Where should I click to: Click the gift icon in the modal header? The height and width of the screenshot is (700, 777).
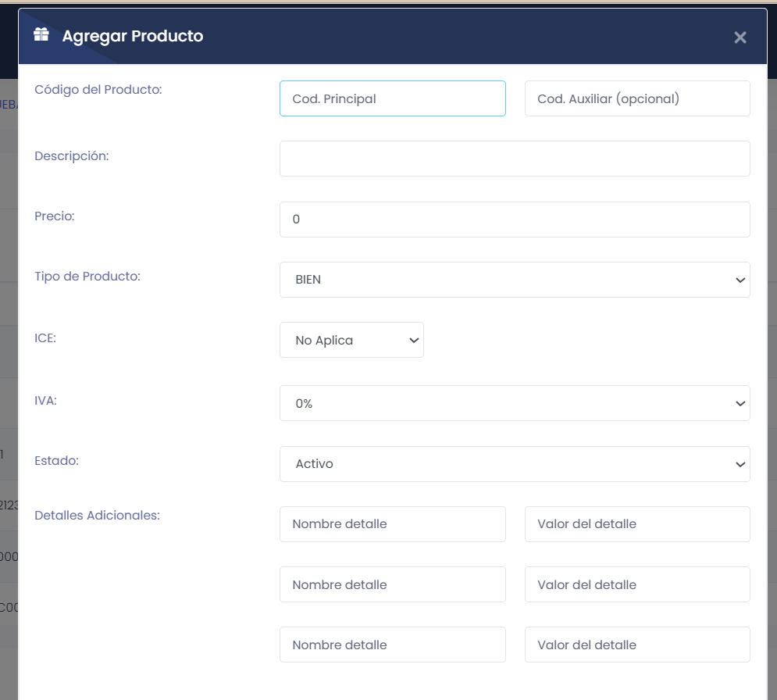(41, 34)
